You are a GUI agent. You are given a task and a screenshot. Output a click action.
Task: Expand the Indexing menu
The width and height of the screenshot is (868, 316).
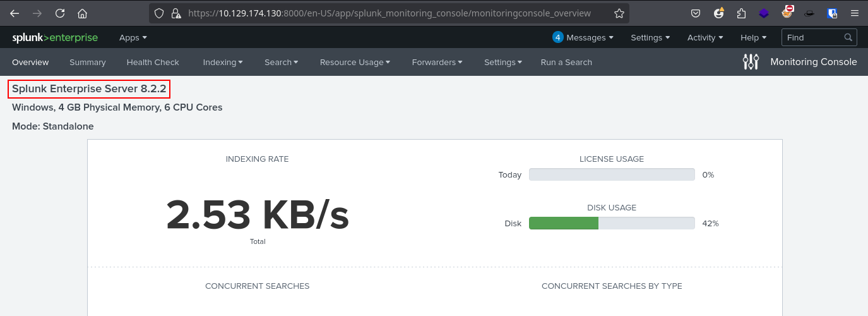point(223,63)
